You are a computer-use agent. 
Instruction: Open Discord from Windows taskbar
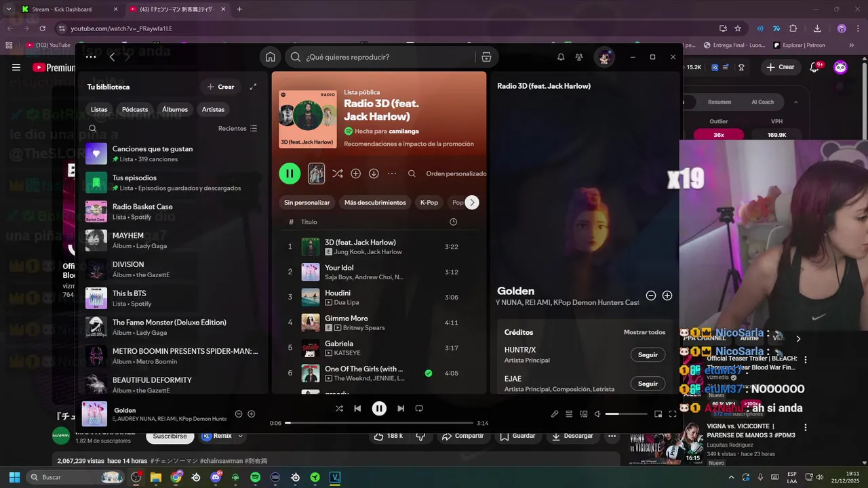(216, 477)
